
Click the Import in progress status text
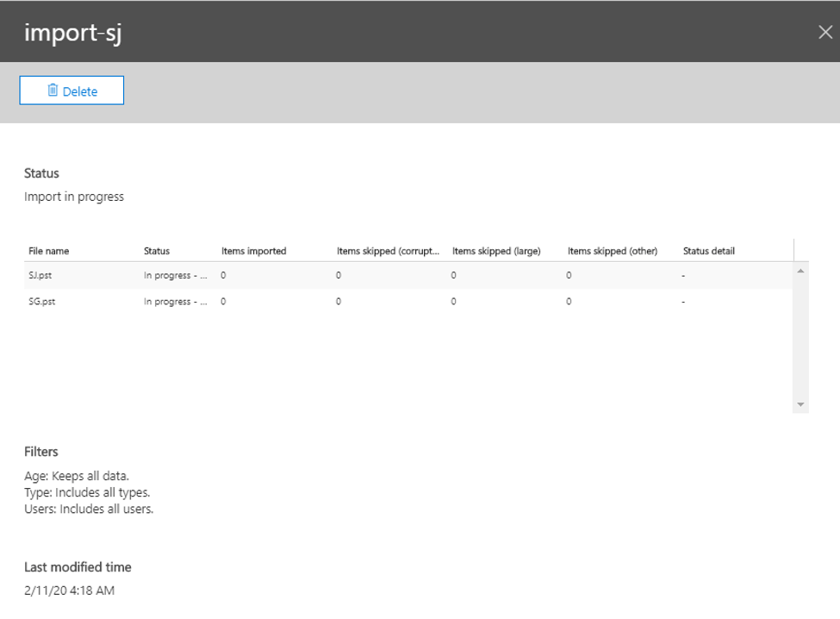coord(74,197)
